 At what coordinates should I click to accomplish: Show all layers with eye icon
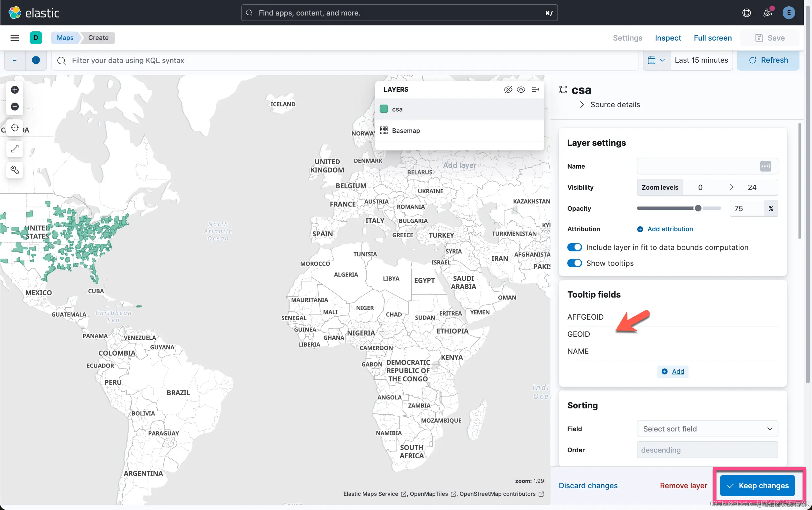[521, 89]
